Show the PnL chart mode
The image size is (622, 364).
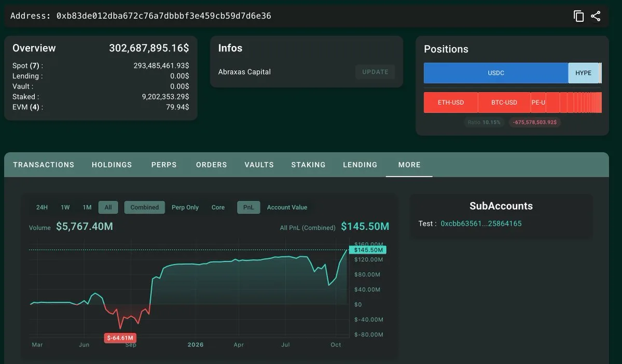pyautogui.click(x=248, y=207)
